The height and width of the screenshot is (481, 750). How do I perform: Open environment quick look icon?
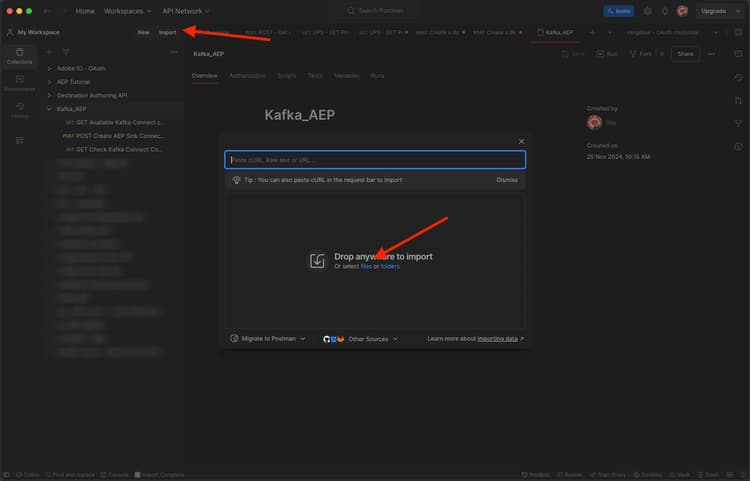pos(739,33)
